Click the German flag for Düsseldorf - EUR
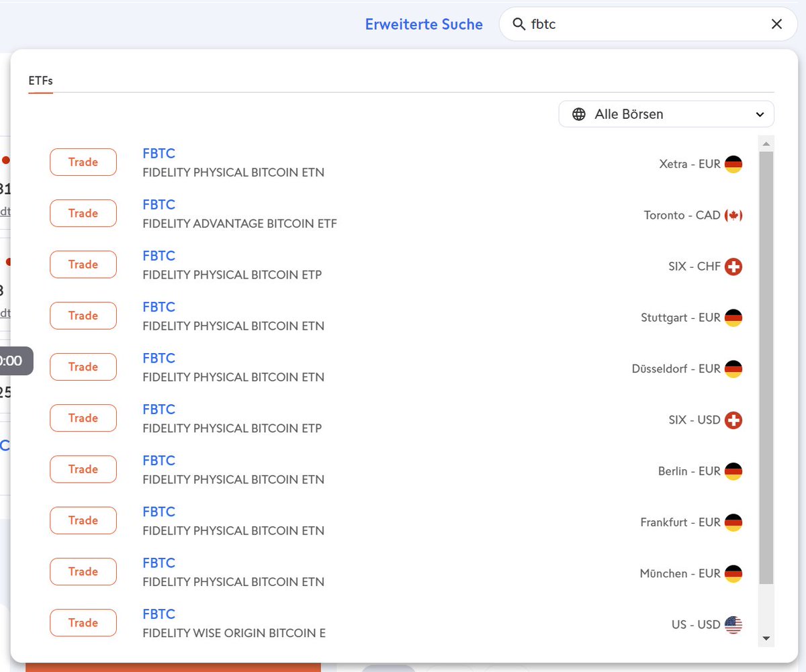Image resolution: width=806 pixels, height=672 pixels. click(x=733, y=369)
